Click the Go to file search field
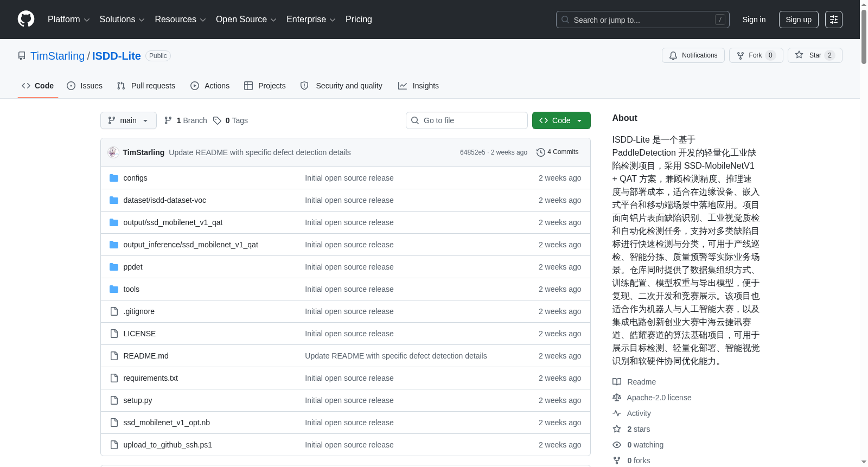The image size is (868, 467). (467, 120)
